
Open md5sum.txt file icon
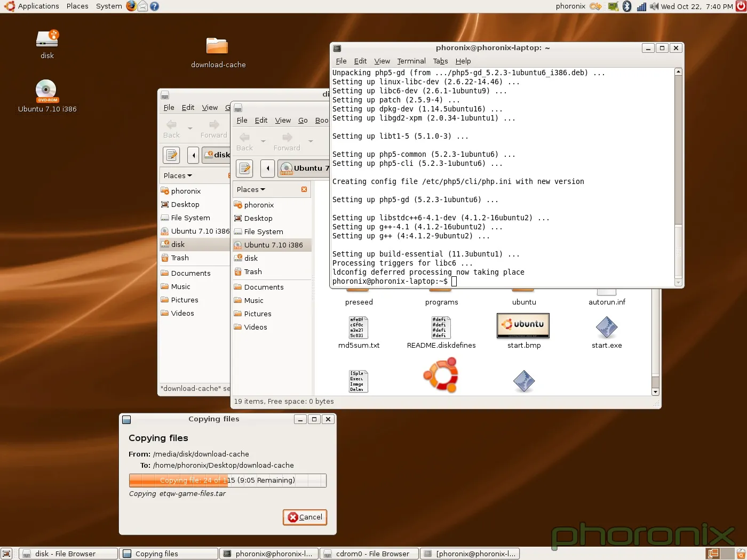(358, 327)
